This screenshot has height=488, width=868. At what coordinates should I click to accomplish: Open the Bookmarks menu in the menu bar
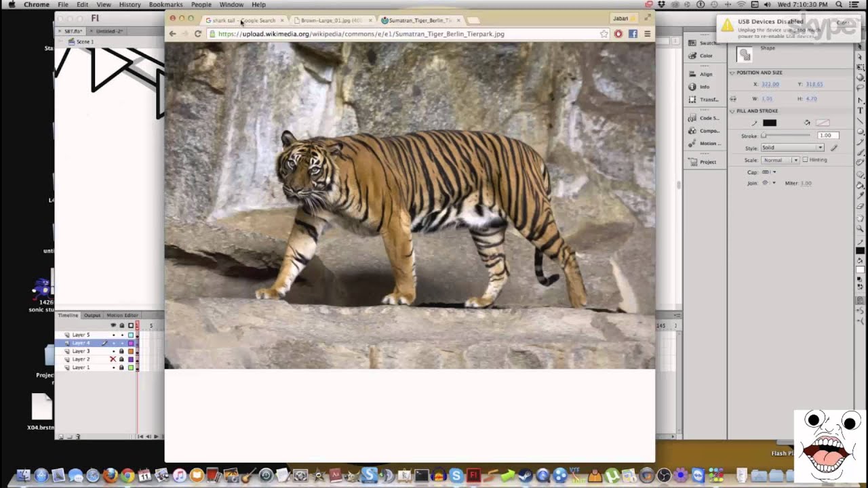[165, 5]
